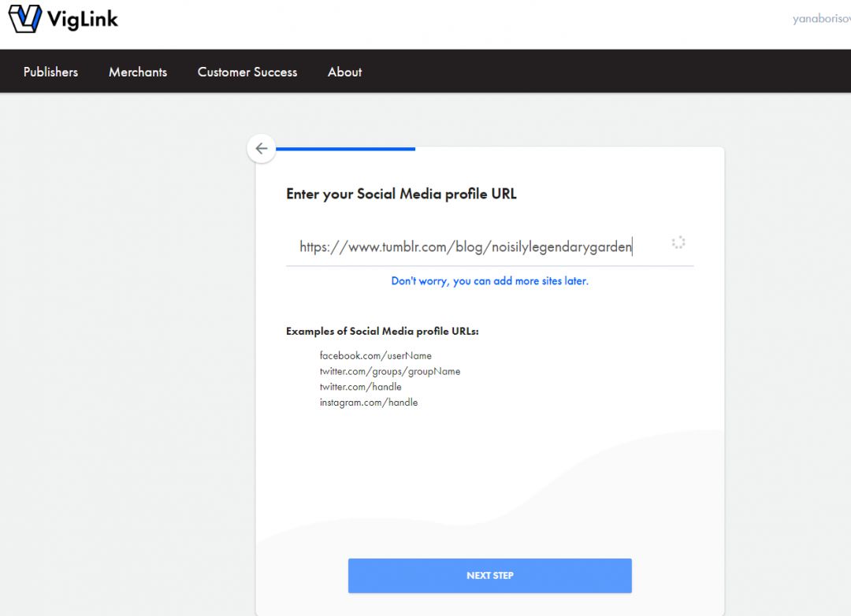The width and height of the screenshot is (851, 616).
Task: Go back using the left arrow button
Action: coord(262,148)
